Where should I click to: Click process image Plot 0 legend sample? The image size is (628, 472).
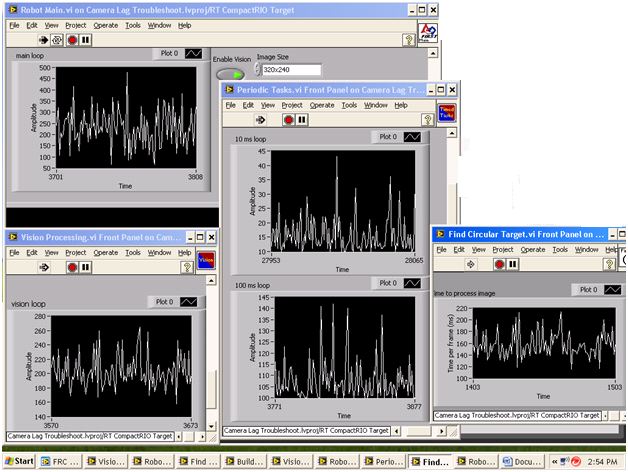click(612, 289)
